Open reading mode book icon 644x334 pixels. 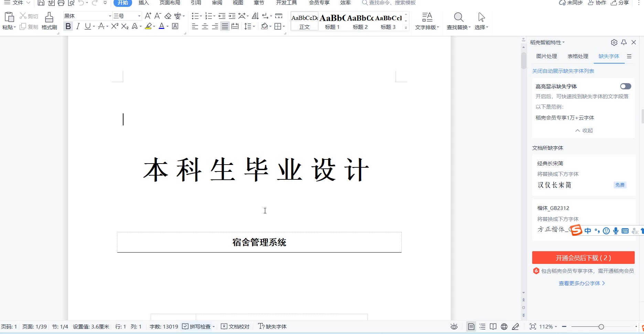493,326
